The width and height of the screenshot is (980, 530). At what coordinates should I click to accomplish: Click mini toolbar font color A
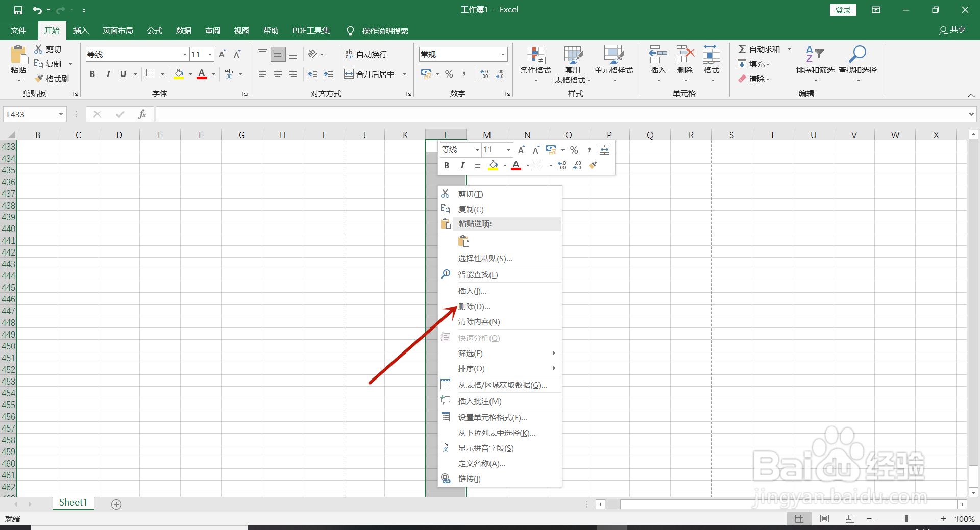click(x=516, y=165)
